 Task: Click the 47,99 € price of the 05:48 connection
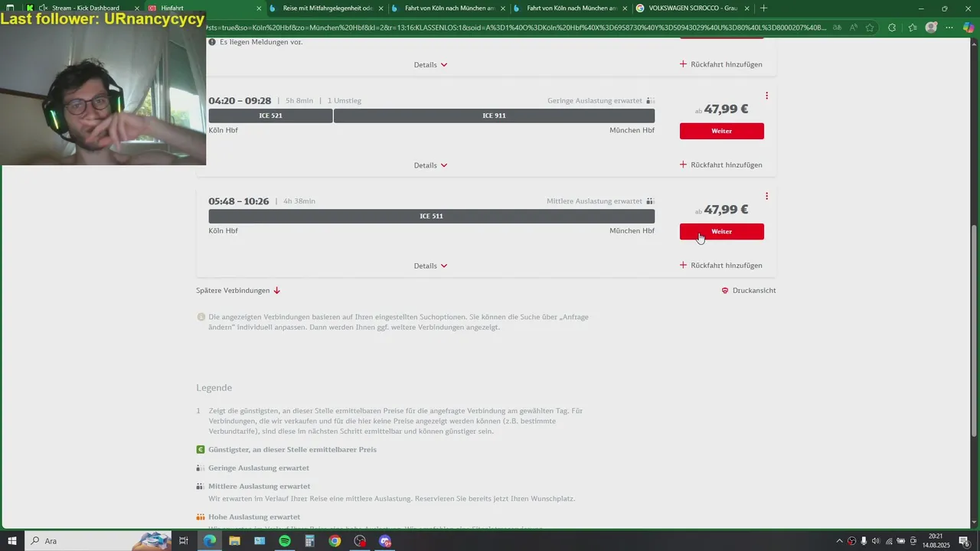click(x=726, y=209)
